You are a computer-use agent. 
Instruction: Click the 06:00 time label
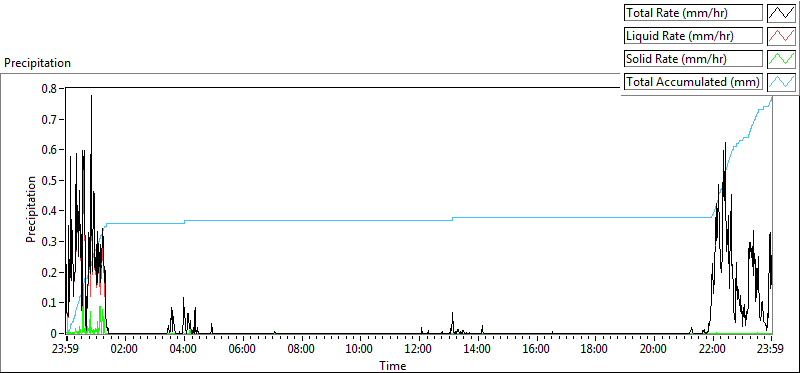pyautogui.click(x=243, y=350)
